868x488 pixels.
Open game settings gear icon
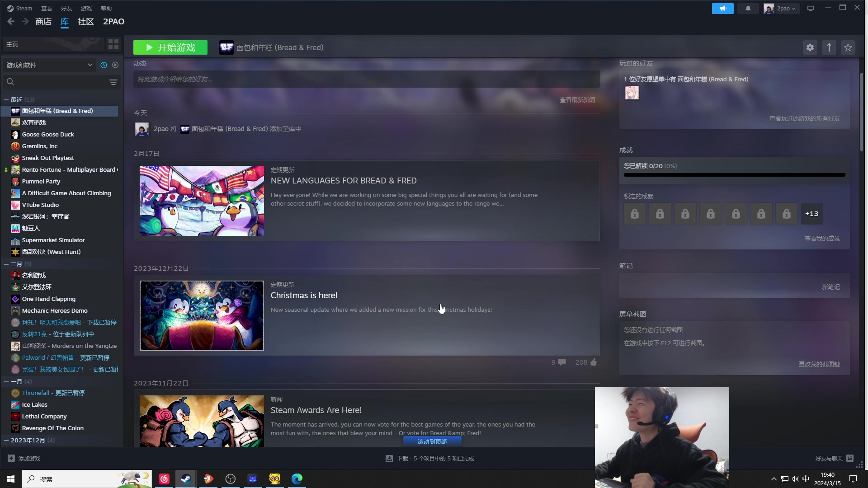[810, 47]
